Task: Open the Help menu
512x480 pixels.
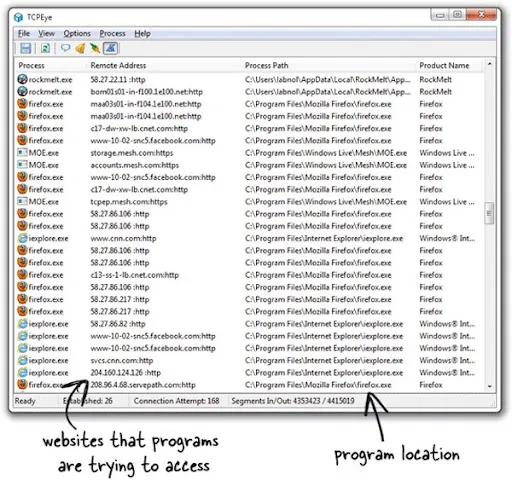Action: pyautogui.click(x=142, y=33)
